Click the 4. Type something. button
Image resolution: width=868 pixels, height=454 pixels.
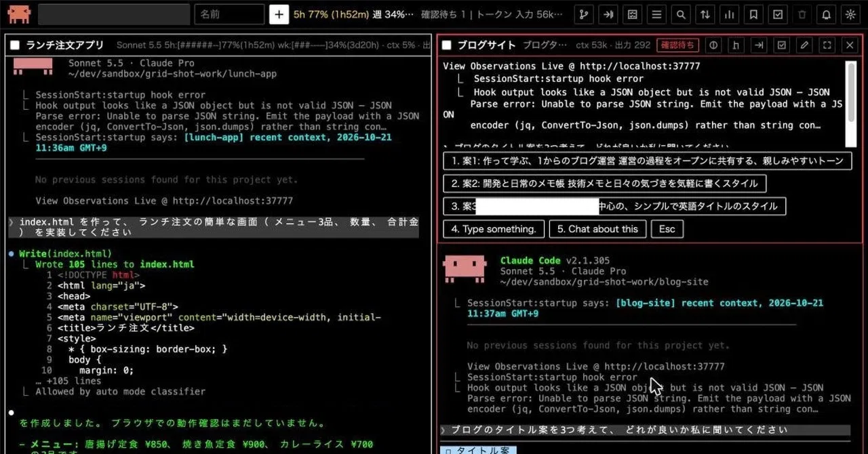coord(494,229)
